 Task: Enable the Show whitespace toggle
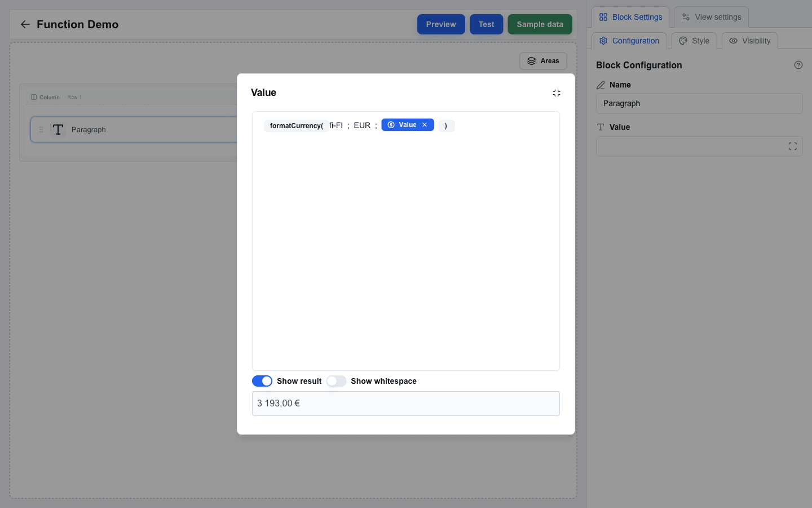(x=336, y=381)
